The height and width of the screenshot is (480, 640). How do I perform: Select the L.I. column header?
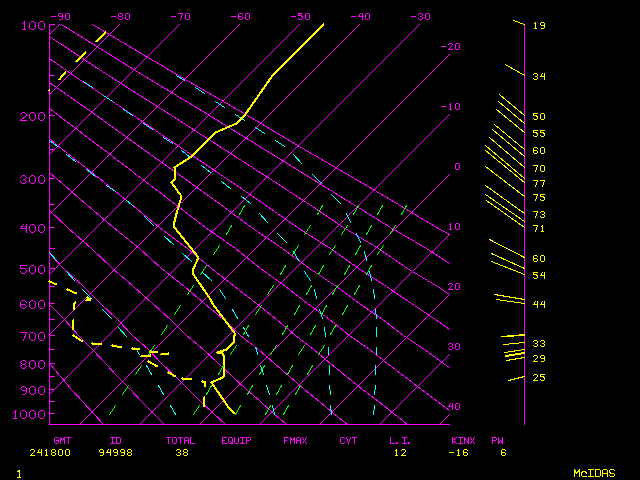(400, 440)
